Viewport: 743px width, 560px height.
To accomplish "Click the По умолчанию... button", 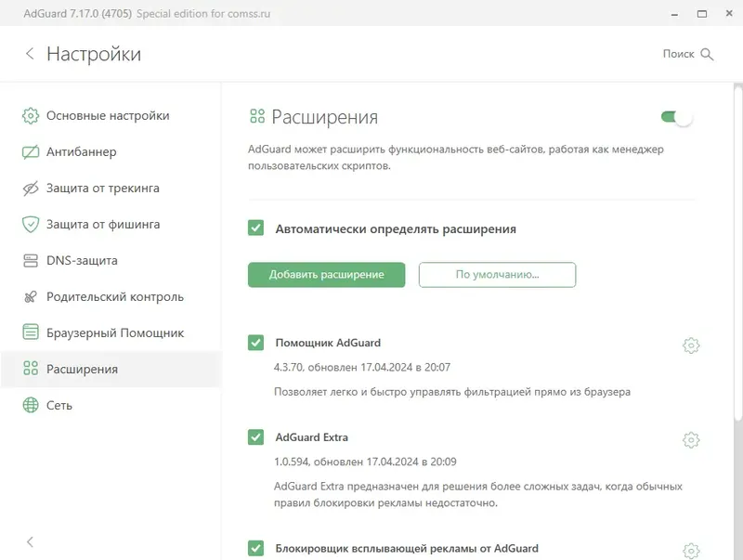I will pyautogui.click(x=497, y=275).
